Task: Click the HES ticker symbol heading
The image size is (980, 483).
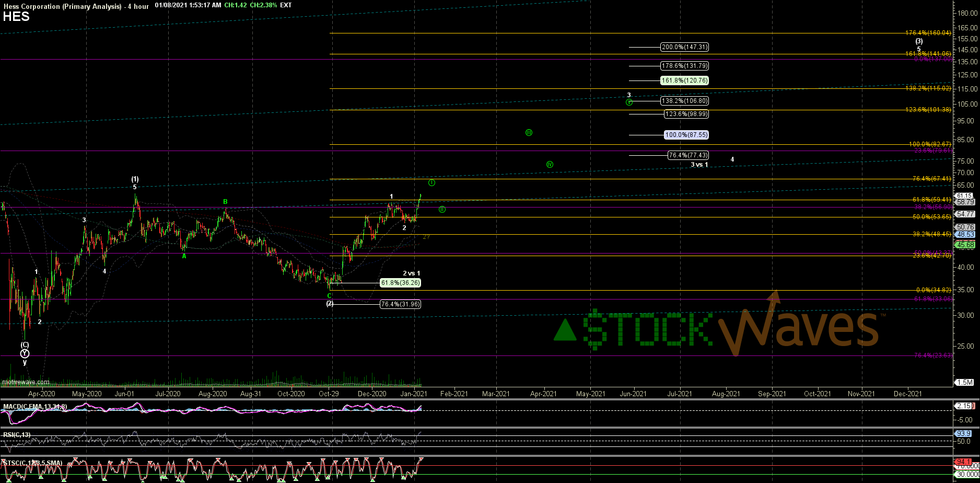Action: click(x=16, y=17)
